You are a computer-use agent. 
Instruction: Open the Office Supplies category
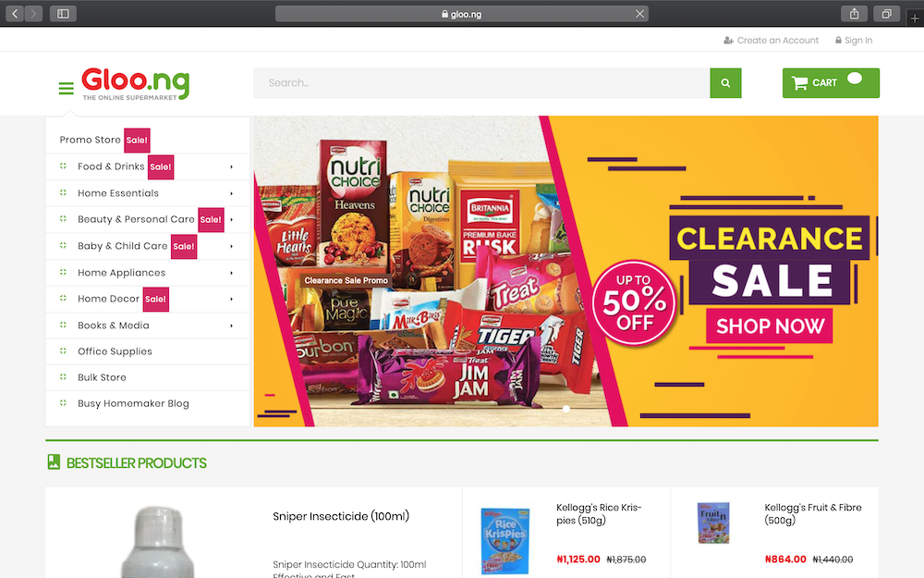[x=115, y=351]
